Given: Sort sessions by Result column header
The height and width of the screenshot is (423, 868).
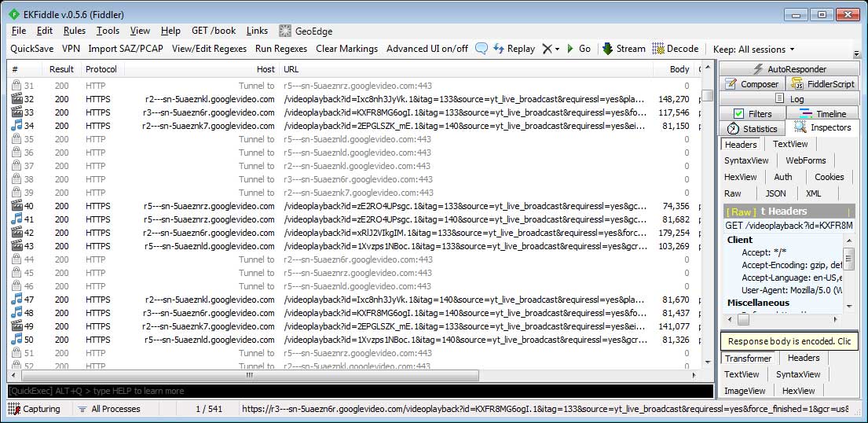Looking at the screenshot, I should [61, 69].
